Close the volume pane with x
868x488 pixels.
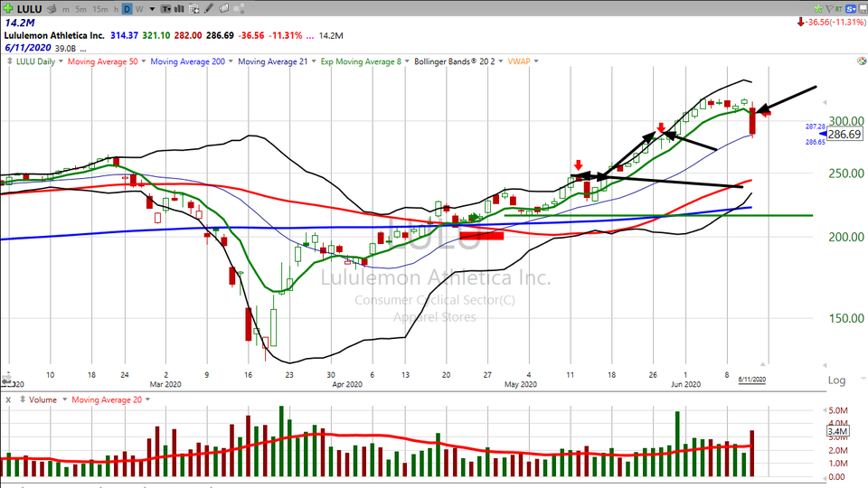(8, 399)
